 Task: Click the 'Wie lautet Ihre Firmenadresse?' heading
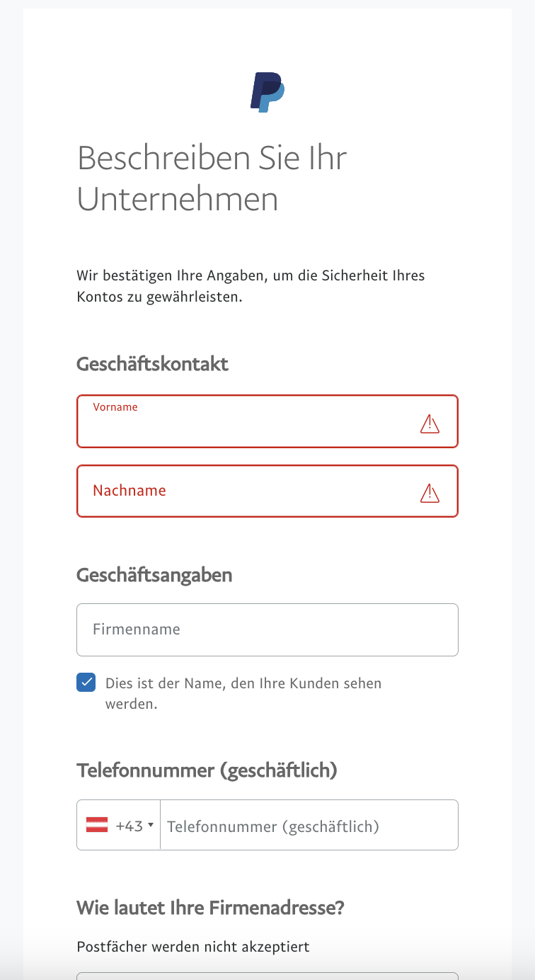point(210,907)
